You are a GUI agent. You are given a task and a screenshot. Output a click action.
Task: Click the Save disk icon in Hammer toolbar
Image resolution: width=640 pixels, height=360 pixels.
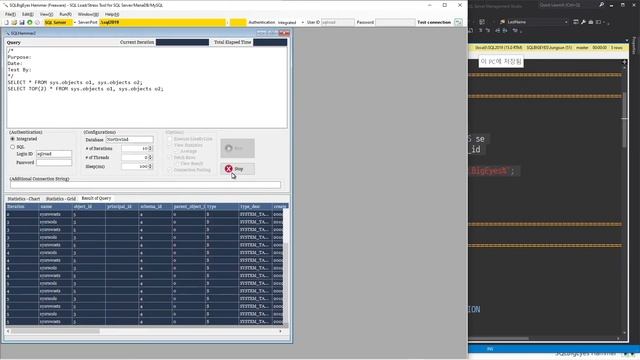(x=22, y=22)
